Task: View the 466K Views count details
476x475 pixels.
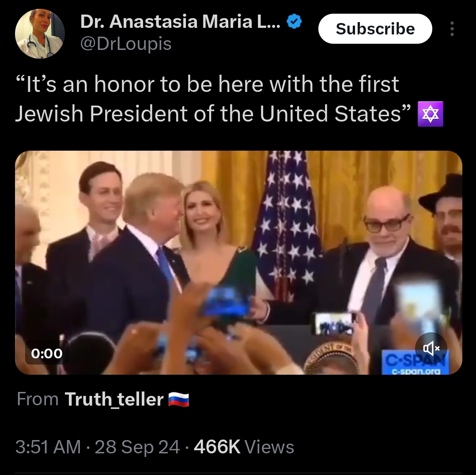Action: pyautogui.click(x=244, y=447)
